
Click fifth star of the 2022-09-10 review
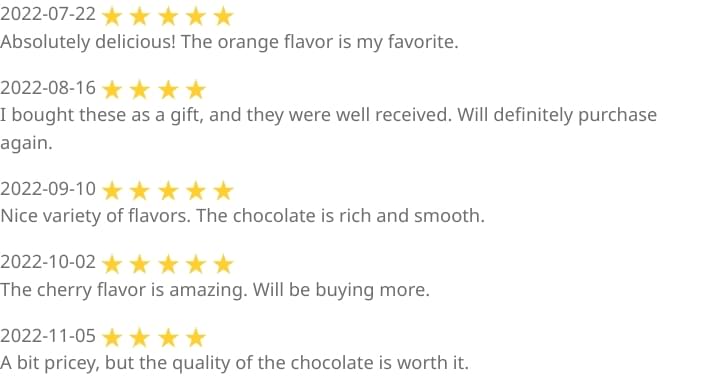click(223, 191)
